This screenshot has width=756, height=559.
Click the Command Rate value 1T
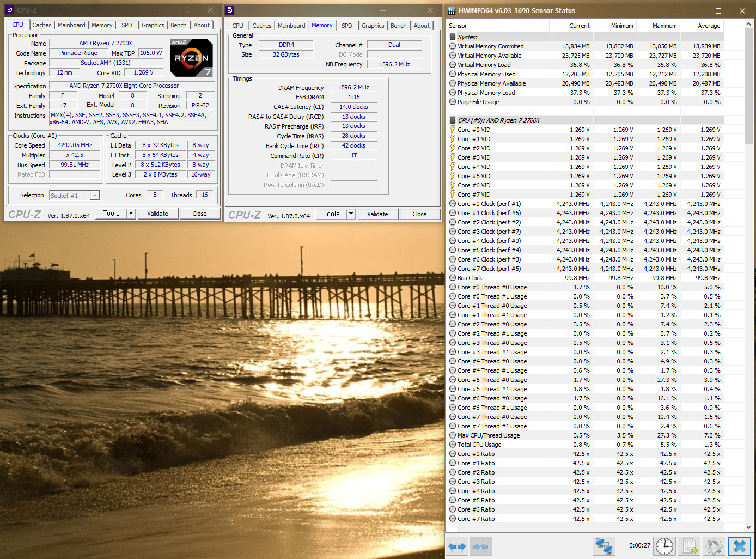353,156
